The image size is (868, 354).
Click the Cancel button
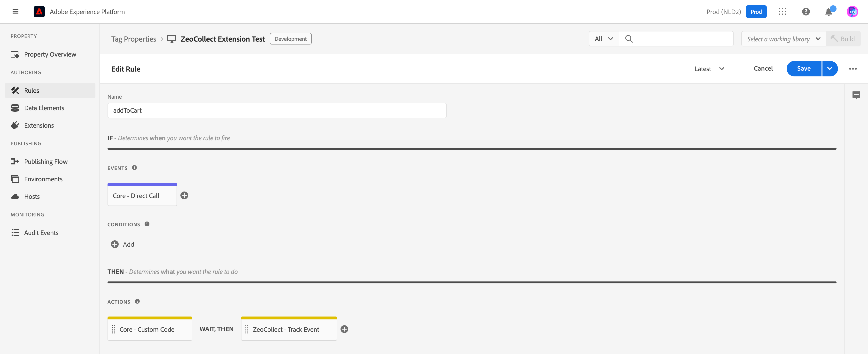click(x=763, y=69)
